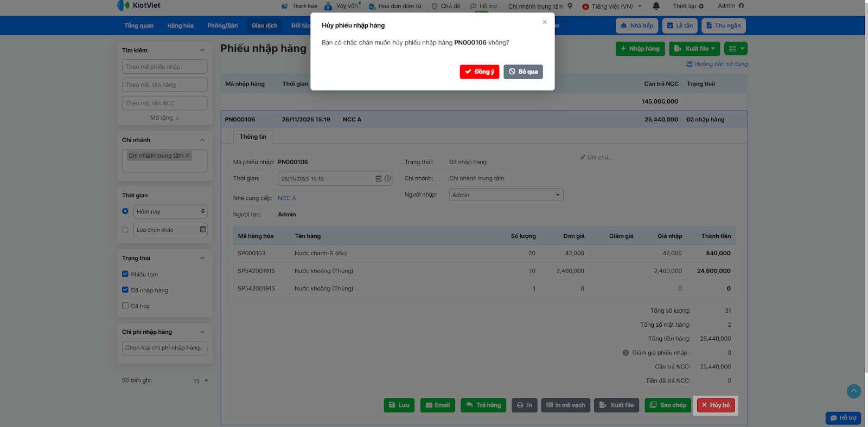The image size is (868, 427).
Task: Click the In print button
Action: point(524,405)
